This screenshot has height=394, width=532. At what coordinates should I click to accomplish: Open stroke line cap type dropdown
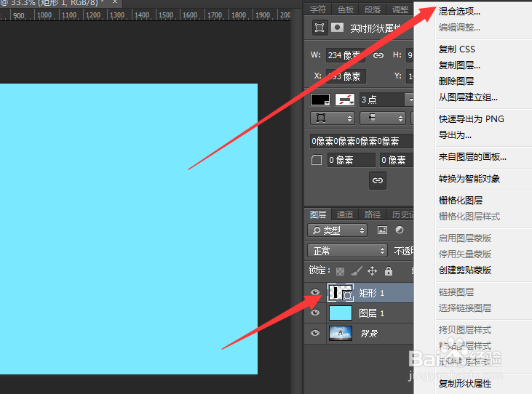[383, 118]
